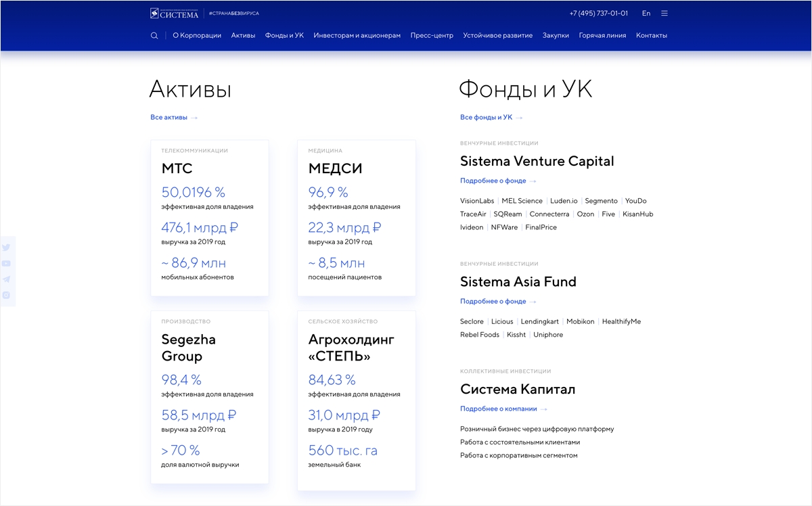Click the > 70 % currency revenue value

(x=181, y=451)
